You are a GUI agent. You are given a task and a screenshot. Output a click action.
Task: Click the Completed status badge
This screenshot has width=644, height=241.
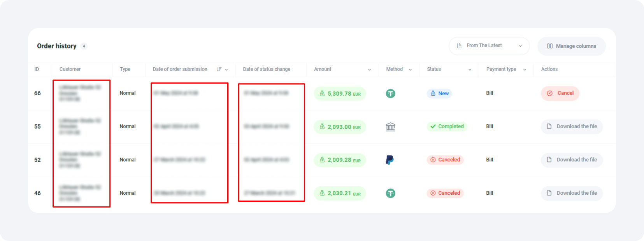click(447, 127)
